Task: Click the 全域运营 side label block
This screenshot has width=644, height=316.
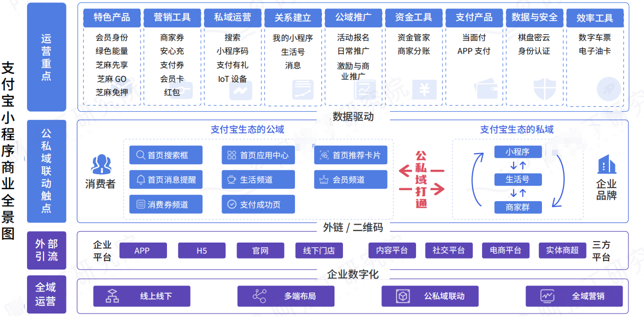Action: (46, 295)
